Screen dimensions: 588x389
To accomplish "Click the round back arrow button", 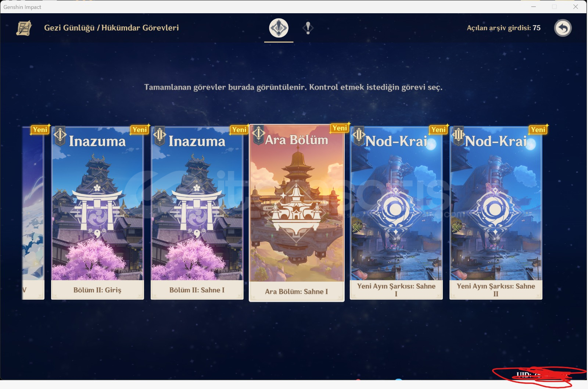I will click(x=563, y=28).
